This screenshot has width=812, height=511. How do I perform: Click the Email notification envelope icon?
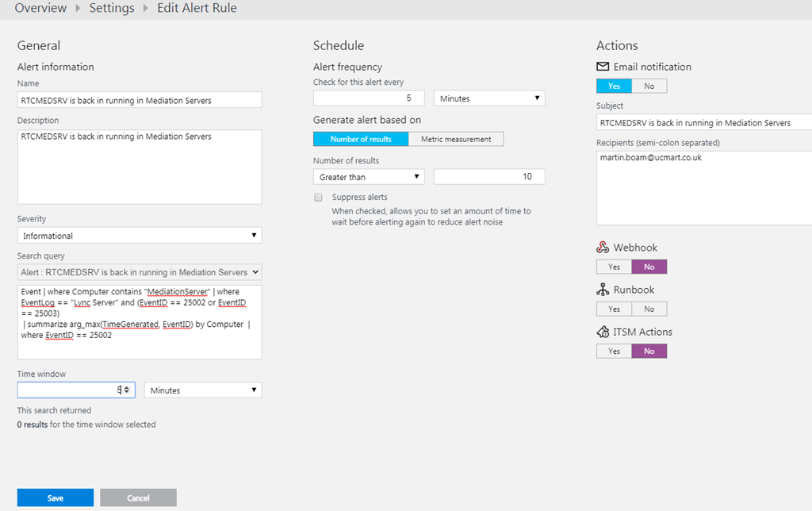(603, 67)
